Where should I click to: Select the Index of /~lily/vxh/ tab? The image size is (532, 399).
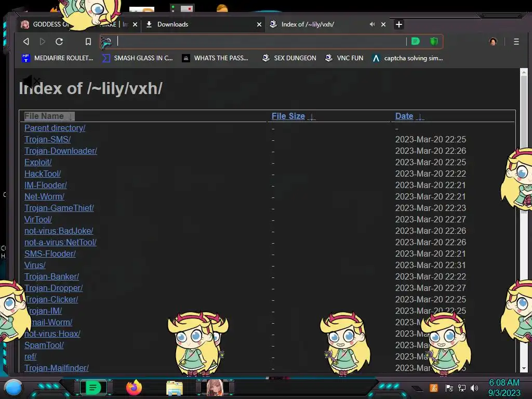point(327,24)
